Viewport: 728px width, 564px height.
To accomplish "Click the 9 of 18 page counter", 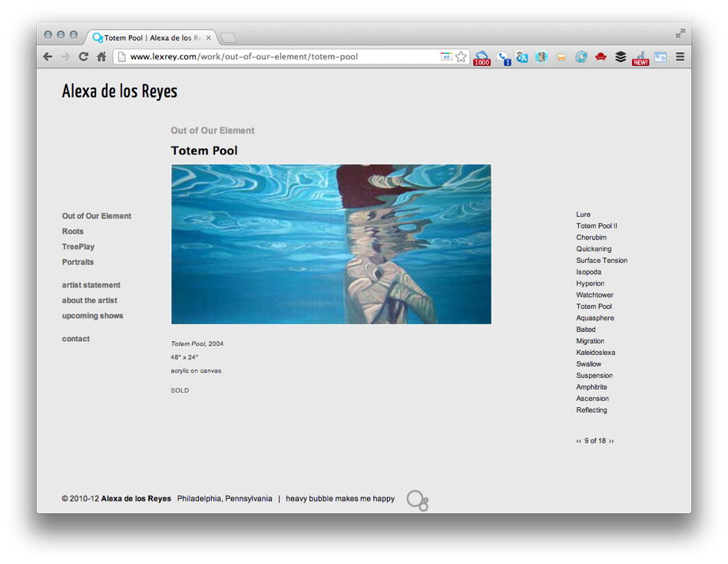I will coord(595,441).
